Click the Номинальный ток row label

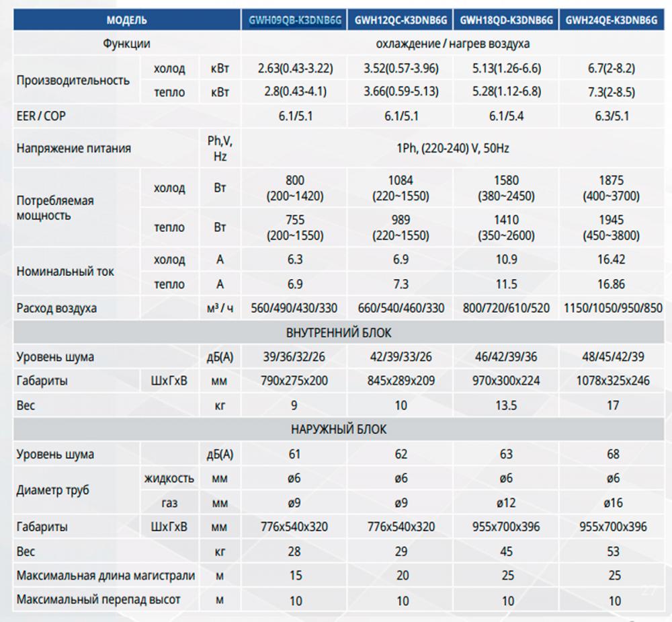tap(65, 272)
